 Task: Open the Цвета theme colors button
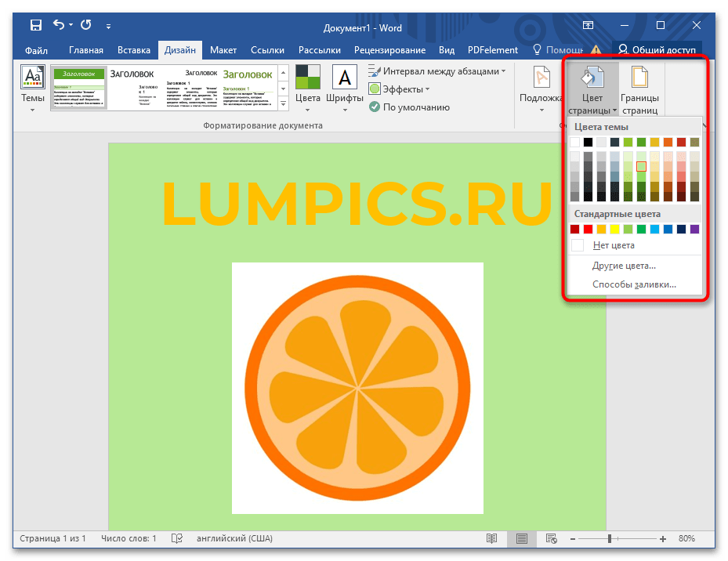(308, 88)
